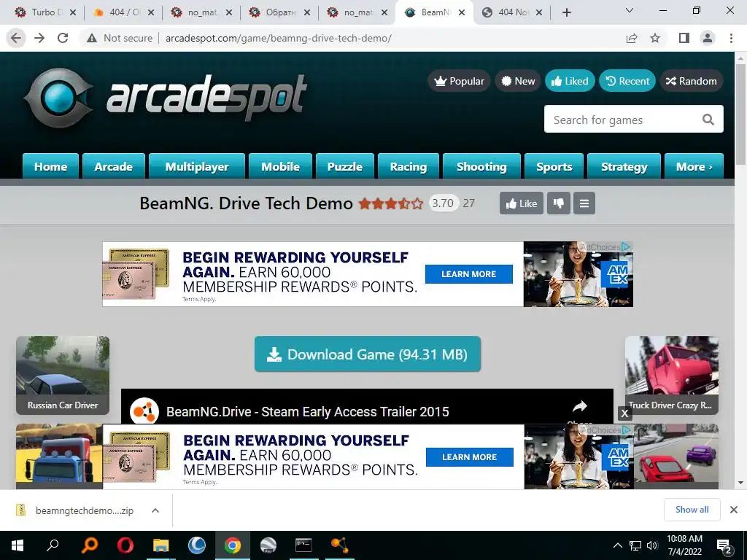
Task: Click Learn More in the top ad
Action: 469,274
